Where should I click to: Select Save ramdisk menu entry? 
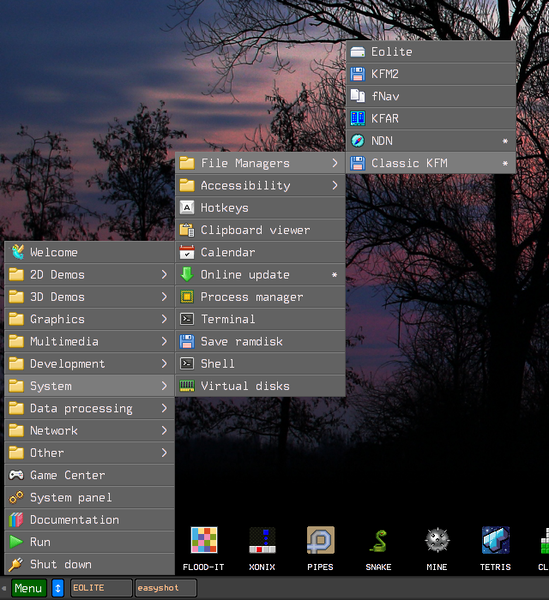pyautogui.click(x=260, y=341)
